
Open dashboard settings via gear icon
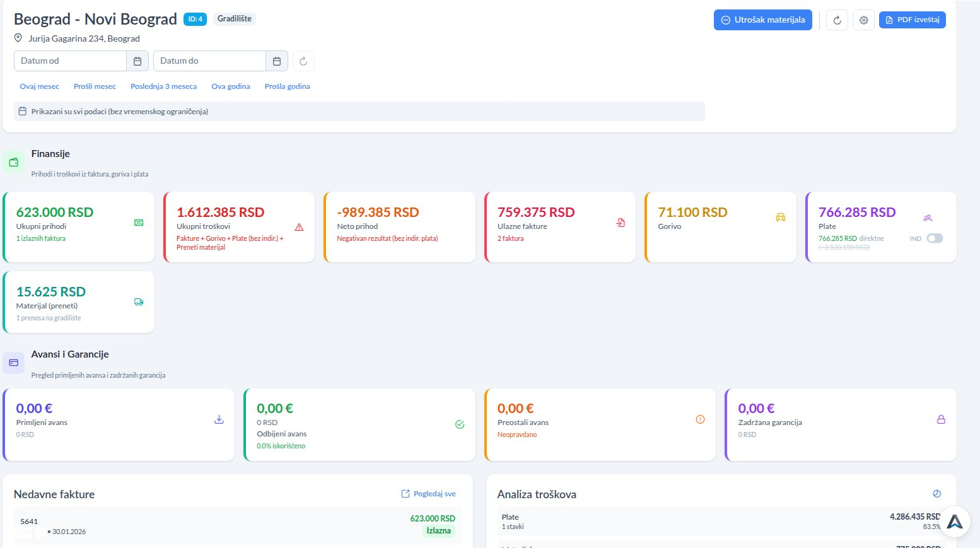pos(863,20)
